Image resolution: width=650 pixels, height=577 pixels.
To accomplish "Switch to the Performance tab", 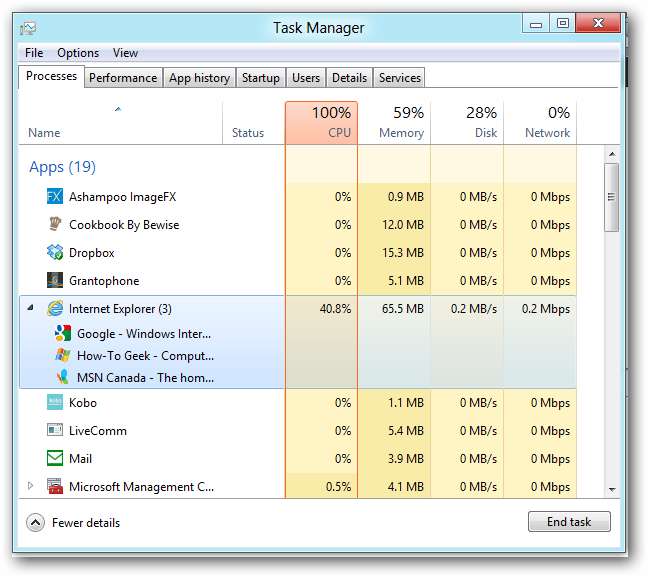I will coord(123,78).
